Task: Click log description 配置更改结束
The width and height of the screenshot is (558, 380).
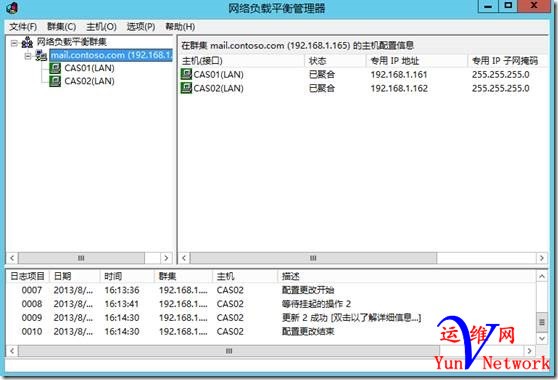Action: pos(308,332)
